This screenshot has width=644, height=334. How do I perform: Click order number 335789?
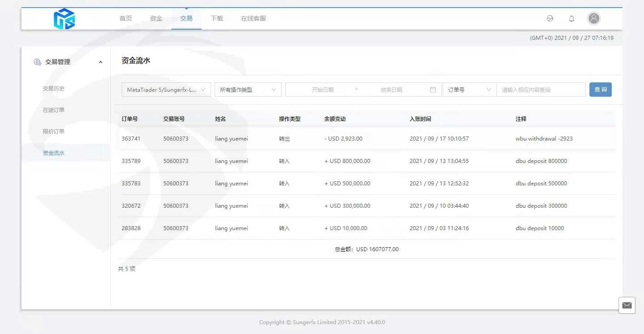(x=131, y=161)
